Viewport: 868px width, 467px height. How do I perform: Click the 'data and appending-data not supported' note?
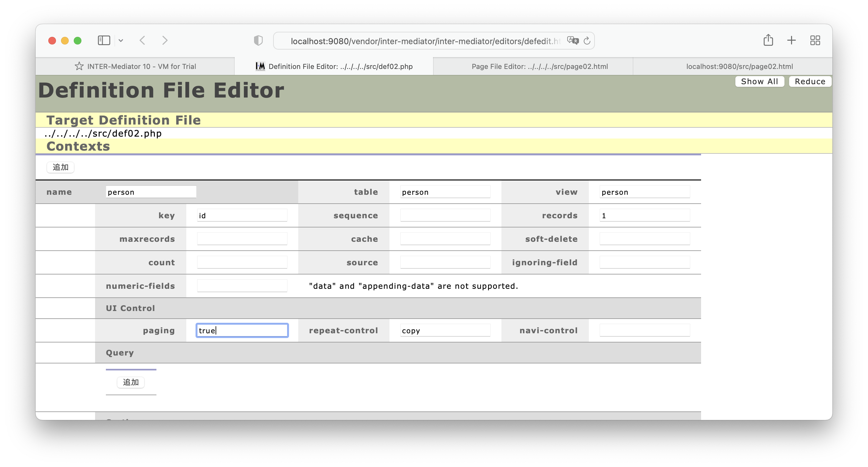click(413, 286)
